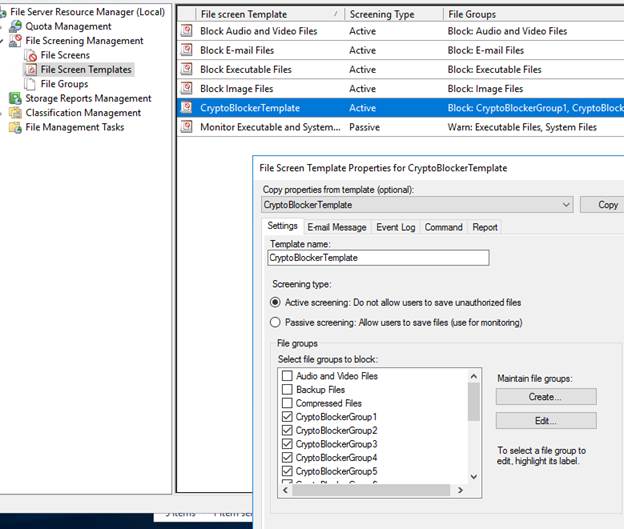The height and width of the screenshot is (529, 624).
Task: Click the Edit... file group button
Action: click(545, 421)
